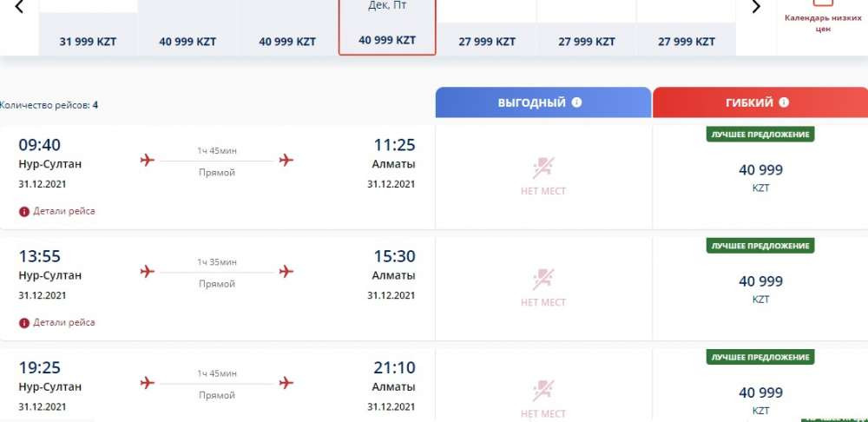
Task: Click the next dates right arrow
Action: click(755, 7)
